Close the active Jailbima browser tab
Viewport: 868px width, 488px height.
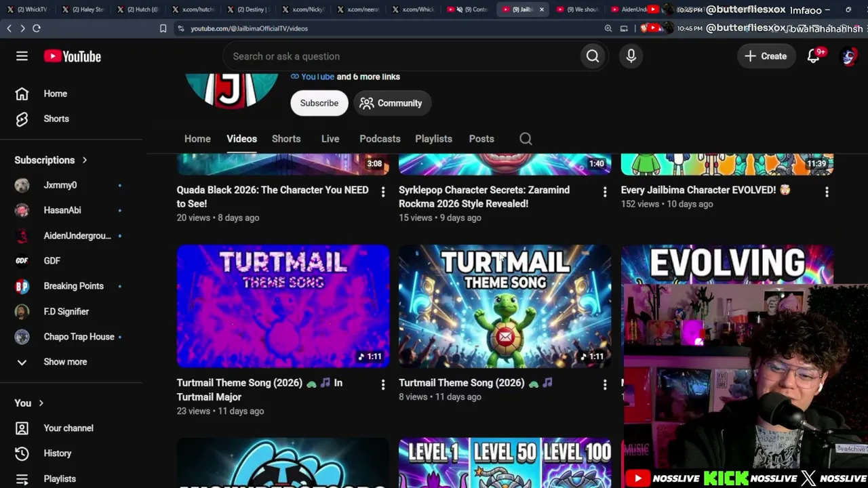coord(541,9)
